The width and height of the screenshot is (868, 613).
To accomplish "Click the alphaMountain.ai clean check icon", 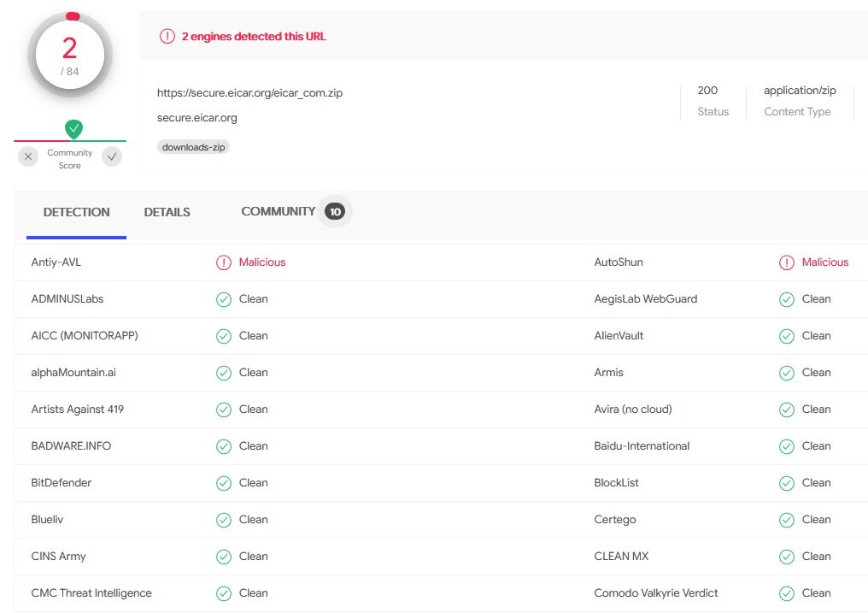I will click(224, 374).
